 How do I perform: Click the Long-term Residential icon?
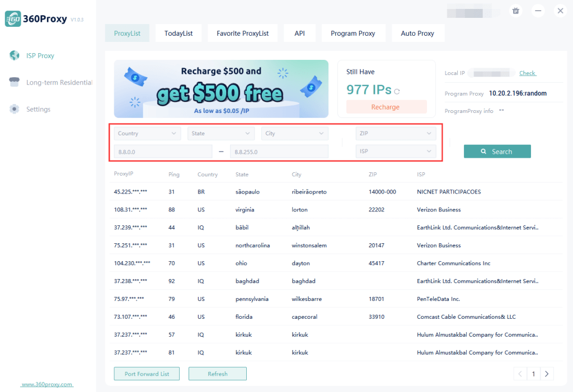click(14, 82)
